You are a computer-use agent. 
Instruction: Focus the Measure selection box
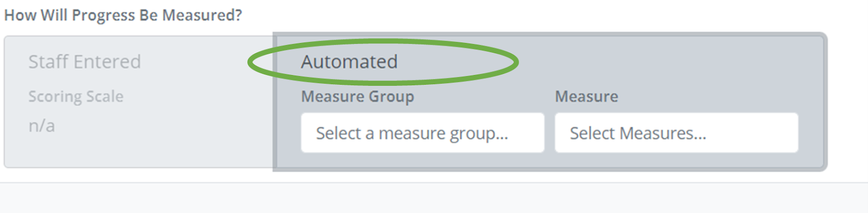point(676,133)
